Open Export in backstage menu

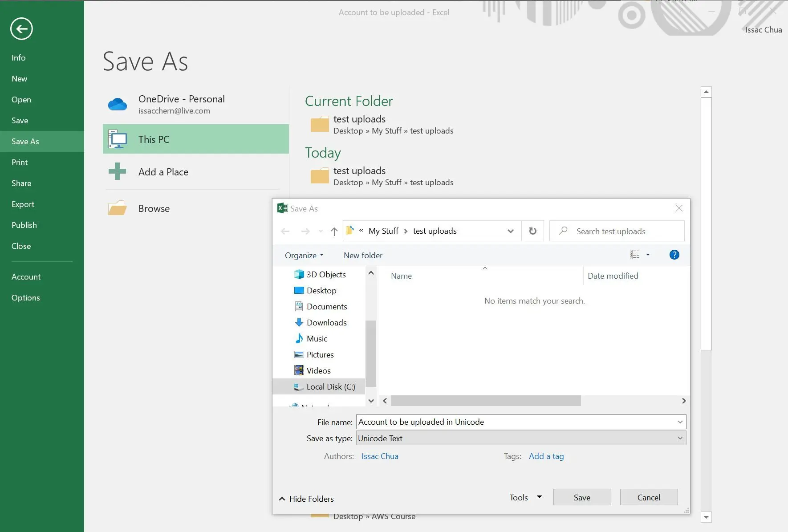click(23, 204)
